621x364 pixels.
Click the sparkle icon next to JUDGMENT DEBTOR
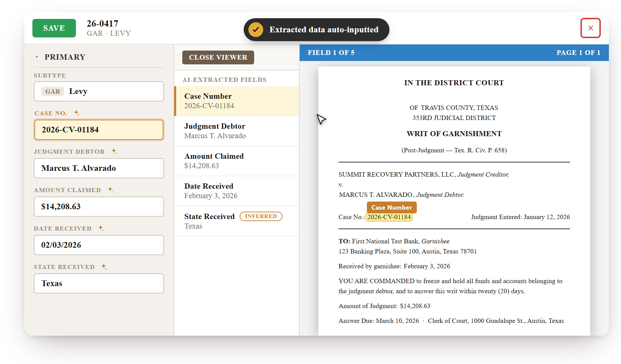(x=114, y=151)
